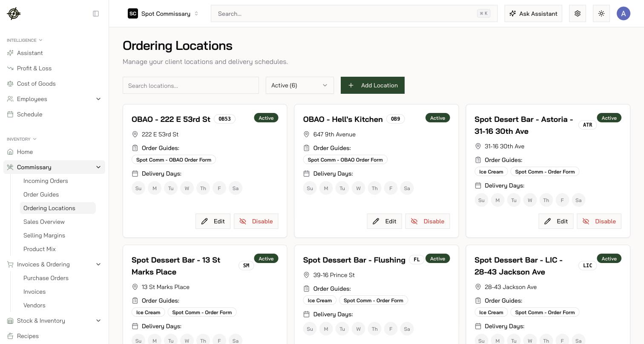
Task: Expand the Stock & Inventory section
Action: (x=54, y=321)
